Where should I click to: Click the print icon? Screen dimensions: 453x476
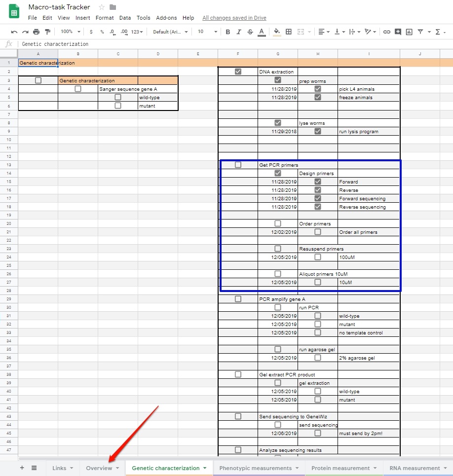click(37, 32)
